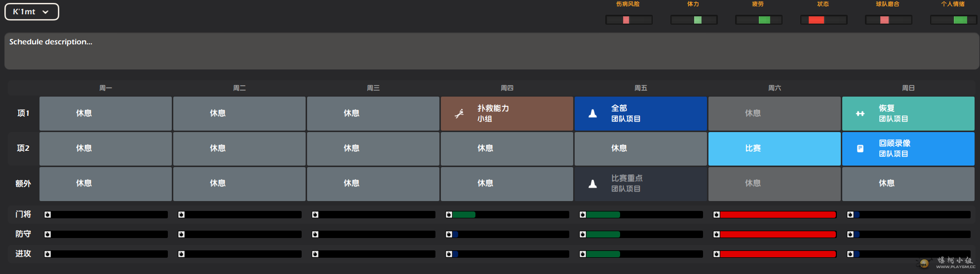Click the marker icon on Saturday's 门将 bar
The height and width of the screenshot is (274, 980).
(716, 215)
